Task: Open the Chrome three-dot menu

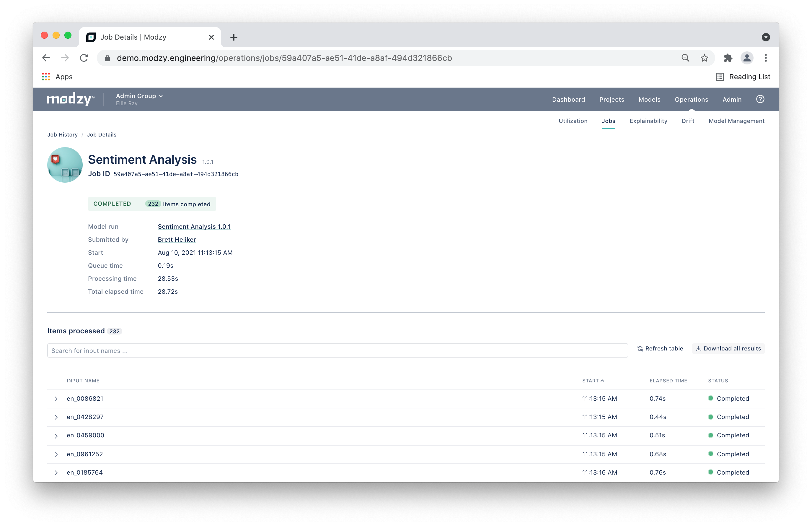Action: [x=766, y=58]
